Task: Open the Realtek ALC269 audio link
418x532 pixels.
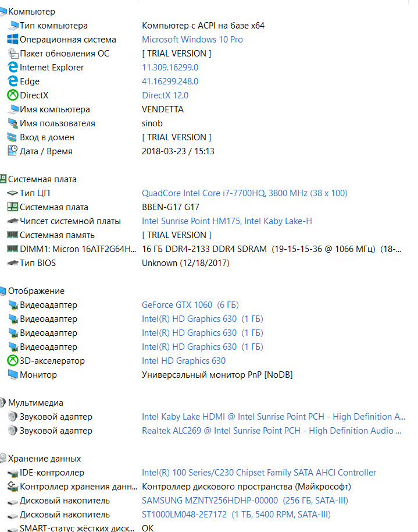Action: pyautogui.click(x=271, y=430)
